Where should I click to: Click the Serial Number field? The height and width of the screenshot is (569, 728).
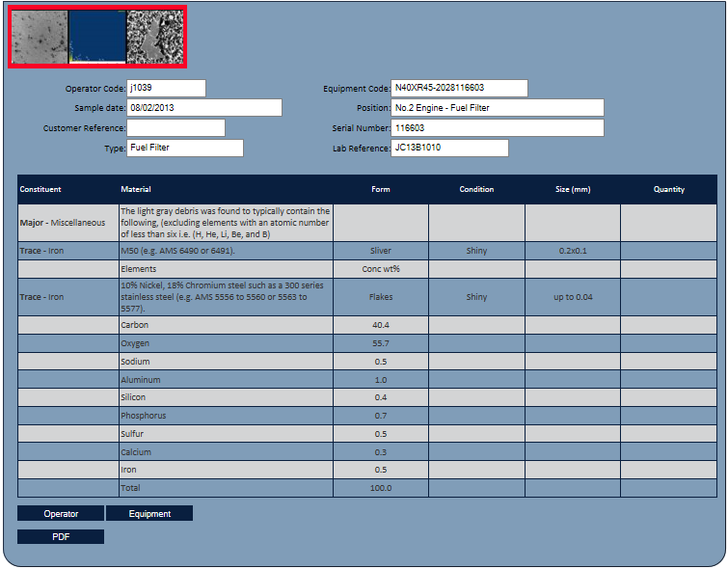tap(498, 127)
